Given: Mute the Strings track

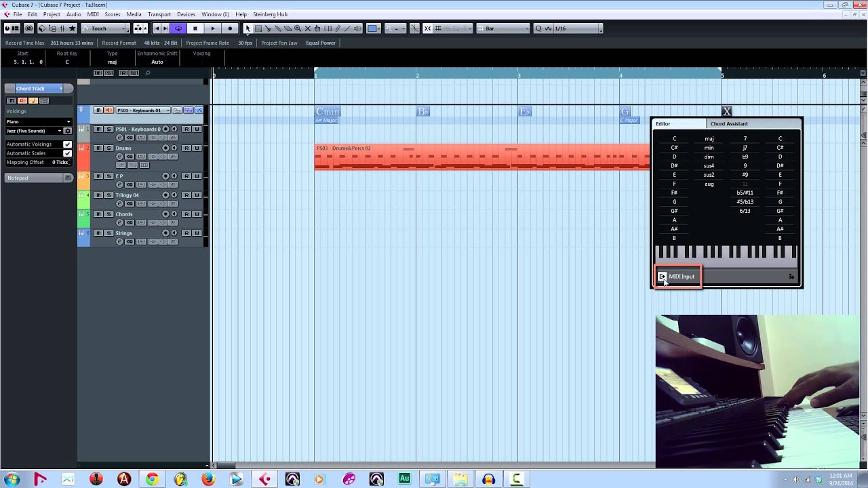Looking at the screenshot, I should click(98, 233).
